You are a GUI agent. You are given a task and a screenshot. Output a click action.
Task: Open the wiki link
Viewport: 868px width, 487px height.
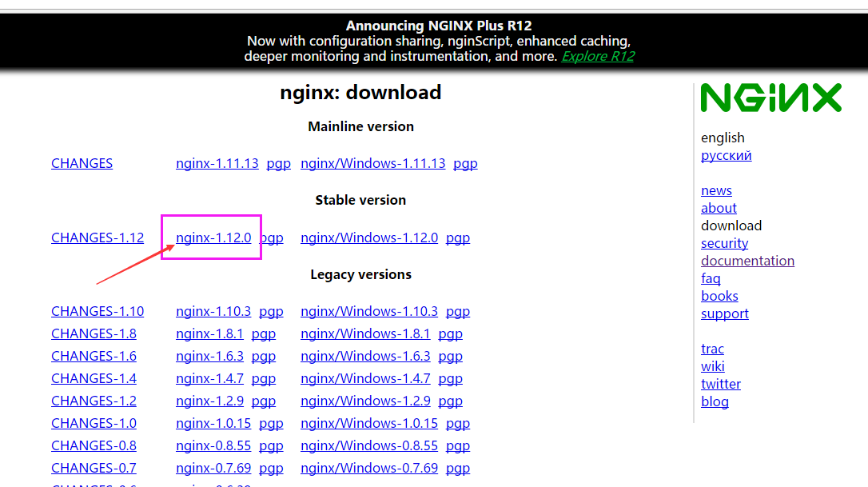(x=712, y=367)
